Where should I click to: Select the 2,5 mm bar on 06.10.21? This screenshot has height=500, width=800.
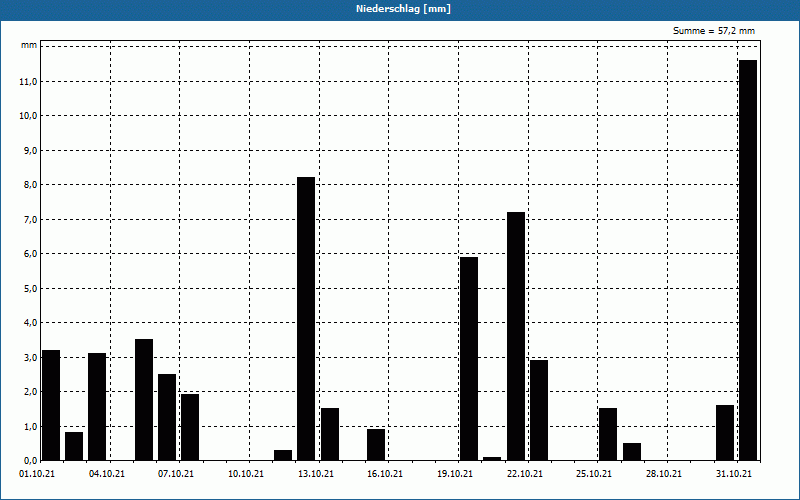167,417
